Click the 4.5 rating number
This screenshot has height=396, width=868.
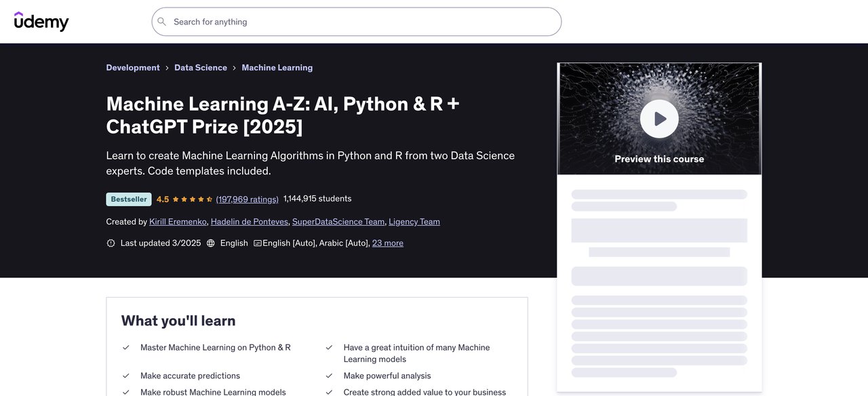(163, 199)
